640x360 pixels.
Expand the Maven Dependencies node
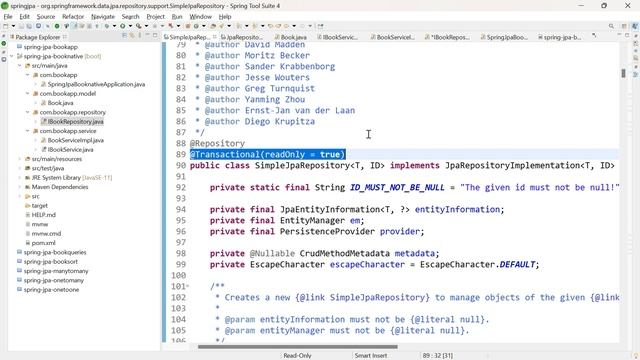20,187
